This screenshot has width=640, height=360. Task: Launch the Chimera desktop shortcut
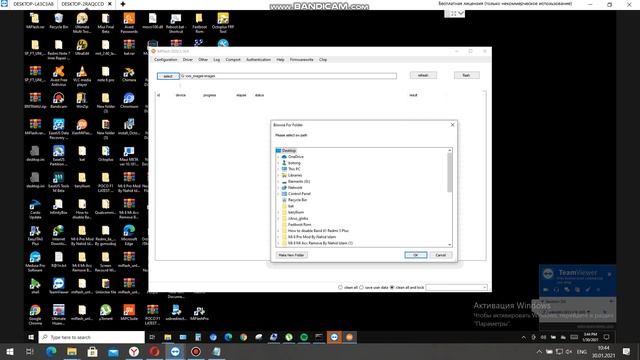pos(129,73)
